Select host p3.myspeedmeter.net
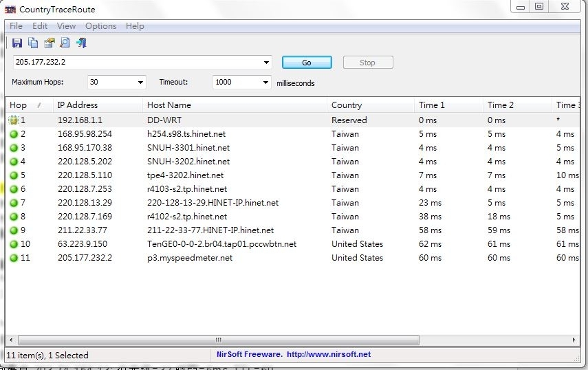 (x=190, y=258)
